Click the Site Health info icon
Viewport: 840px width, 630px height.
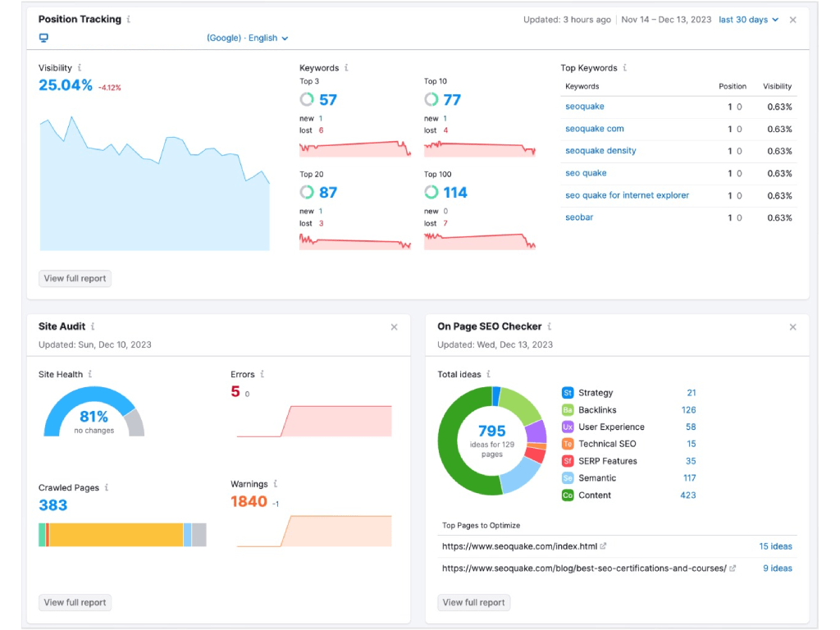click(90, 374)
